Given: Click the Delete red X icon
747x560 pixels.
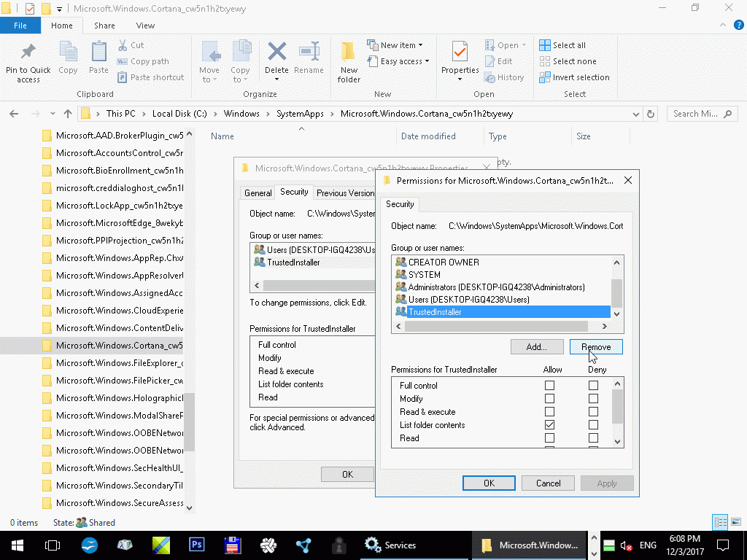Looking at the screenshot, I should (x=276, y=52).
